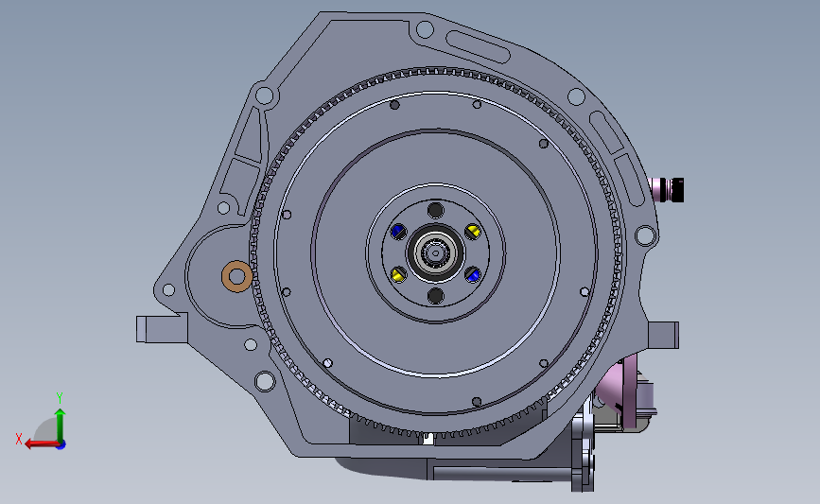The height and width of the screenshot is (504, 820).
Task: Select the bronze bushing ring on the housing
Action: pos(236,276)
